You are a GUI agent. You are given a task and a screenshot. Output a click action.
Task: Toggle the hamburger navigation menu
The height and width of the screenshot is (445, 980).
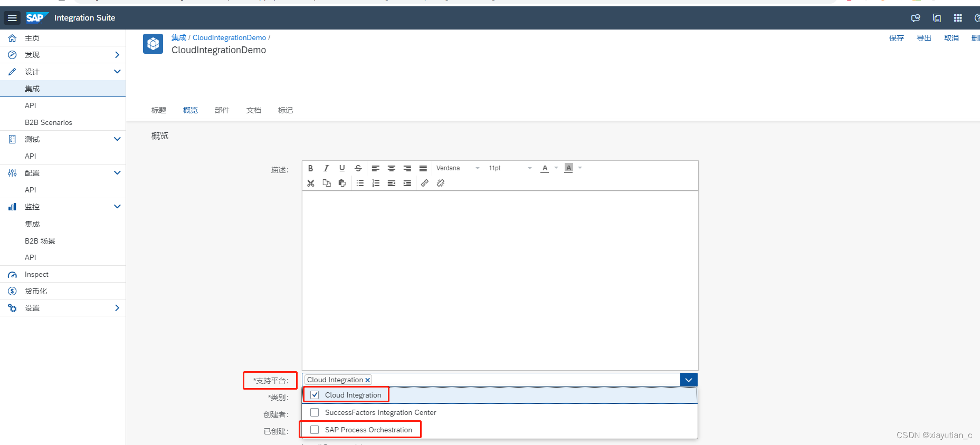pos(12,18)
